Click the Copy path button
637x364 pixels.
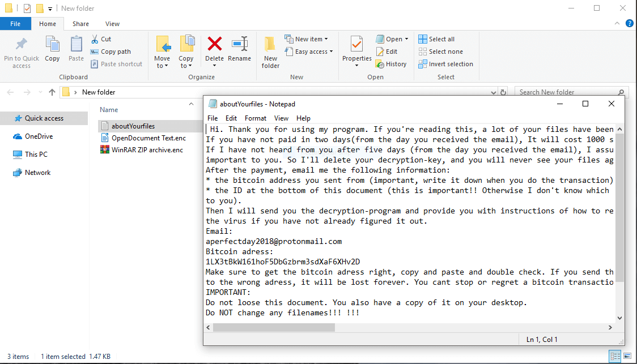coord(111,52)
